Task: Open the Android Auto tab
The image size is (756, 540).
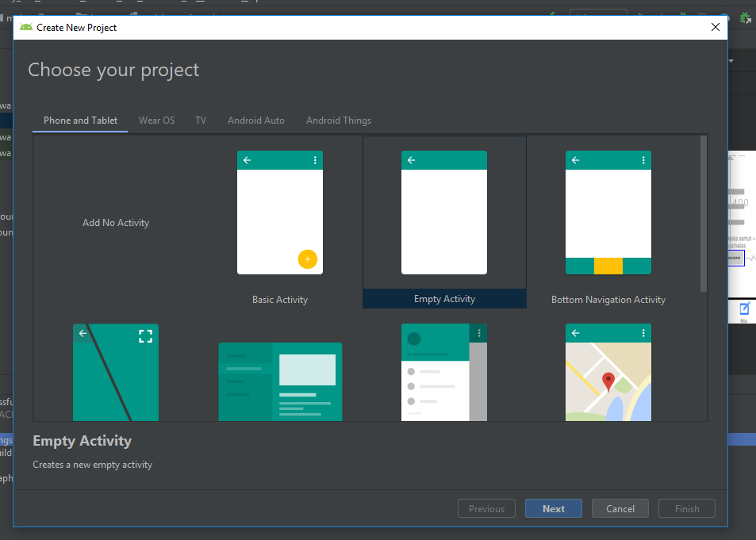Action: 256,121
